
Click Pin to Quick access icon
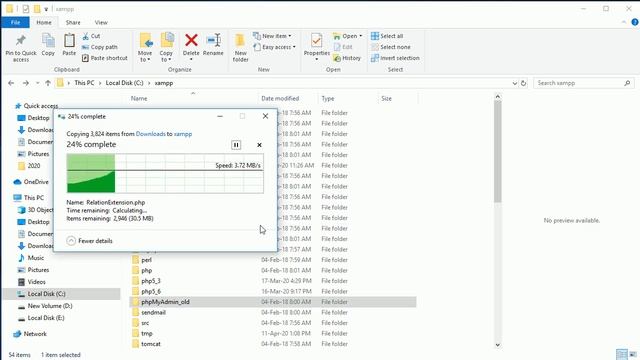[20, 41]
